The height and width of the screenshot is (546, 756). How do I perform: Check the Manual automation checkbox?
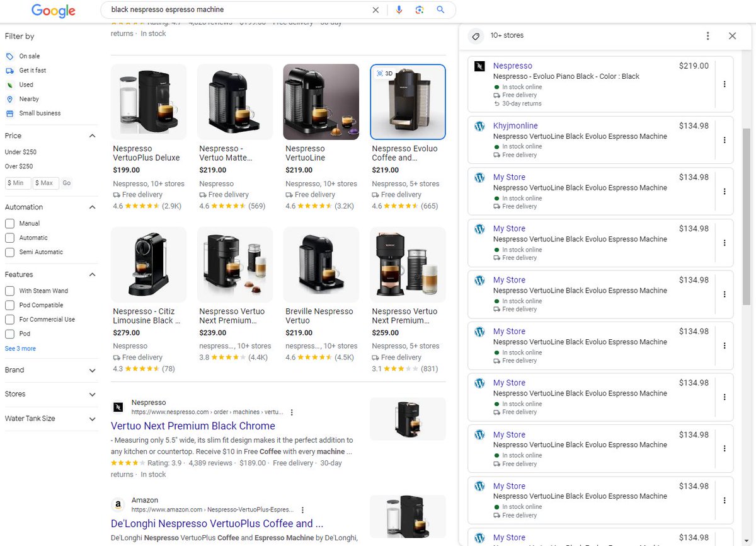point(9,223)
